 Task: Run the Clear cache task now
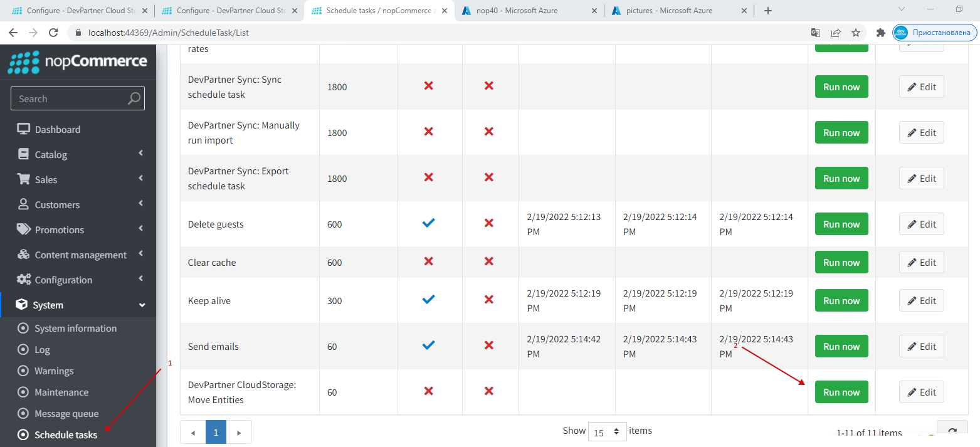[841, 262]
